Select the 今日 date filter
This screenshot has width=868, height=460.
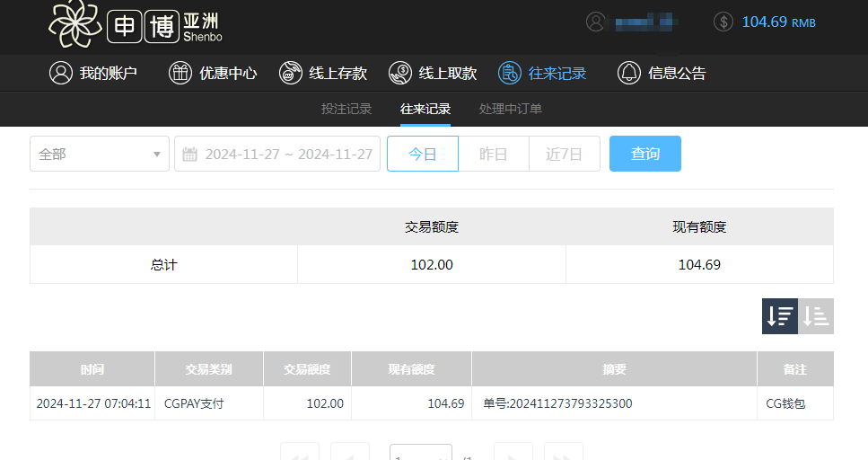(422, 154)
